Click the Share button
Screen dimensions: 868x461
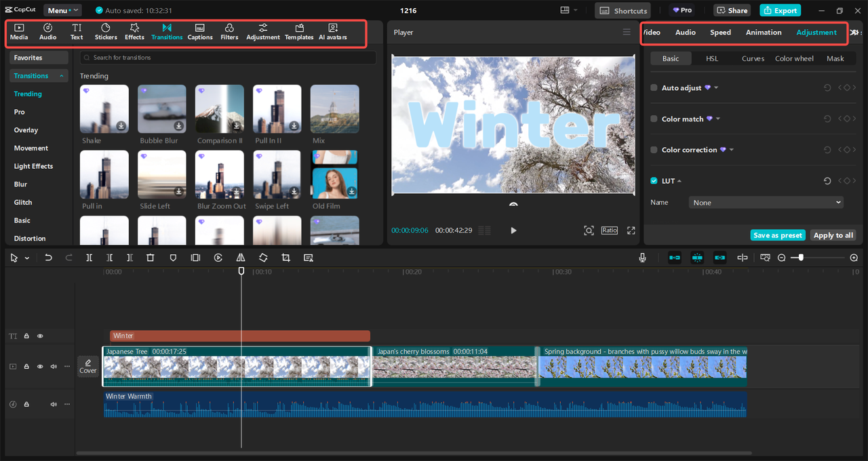coord(732,10)
